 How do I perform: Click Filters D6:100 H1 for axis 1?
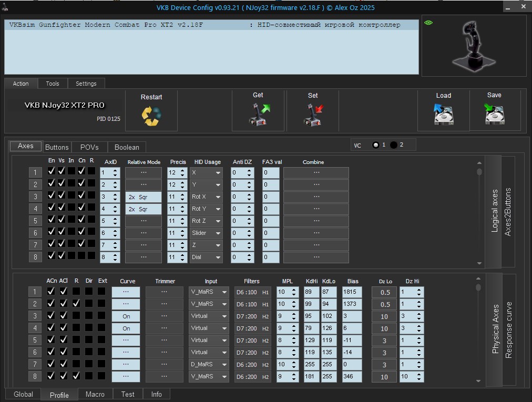pyautogui.click(x=252, y=292)
